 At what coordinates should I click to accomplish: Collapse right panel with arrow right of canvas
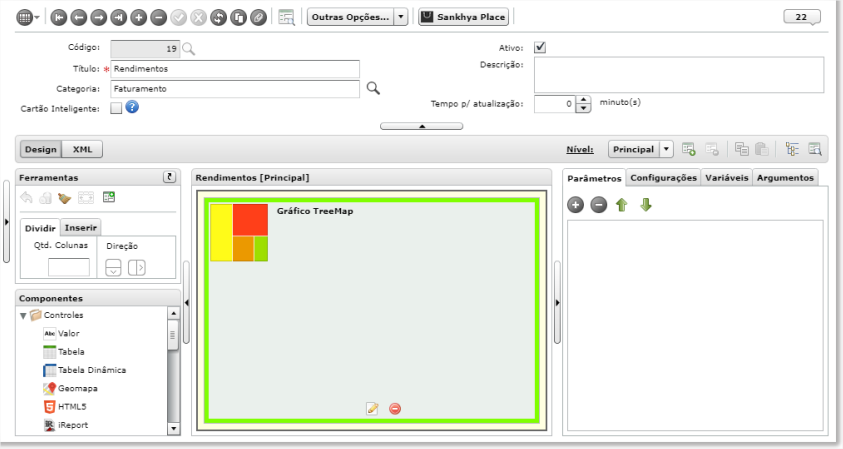(557, 303)
